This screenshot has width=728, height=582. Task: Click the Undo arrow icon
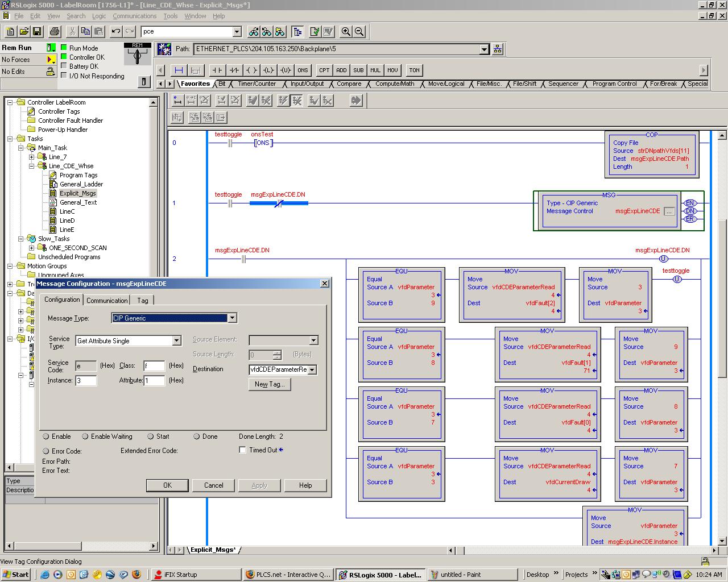point(116,31)
